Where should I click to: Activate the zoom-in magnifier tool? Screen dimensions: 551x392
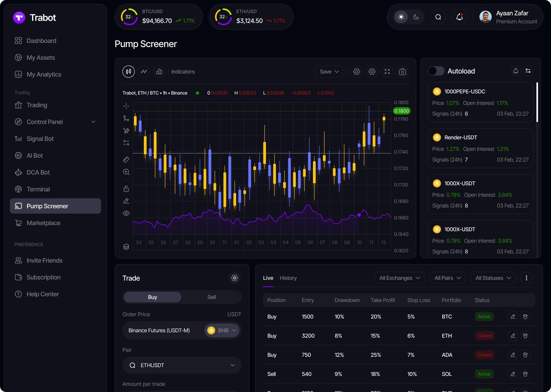(126, 172)
